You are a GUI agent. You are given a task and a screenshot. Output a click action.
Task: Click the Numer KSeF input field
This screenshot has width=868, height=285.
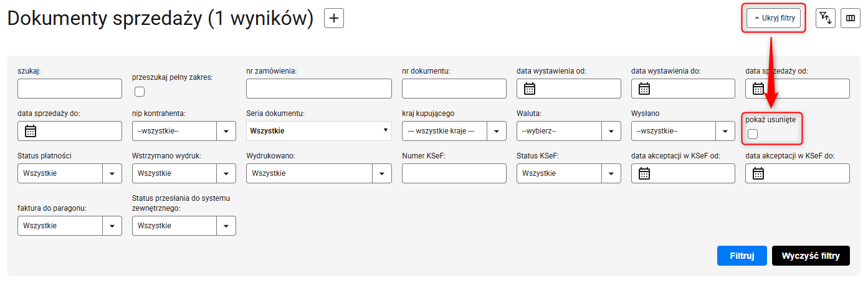tap(454, 173)
